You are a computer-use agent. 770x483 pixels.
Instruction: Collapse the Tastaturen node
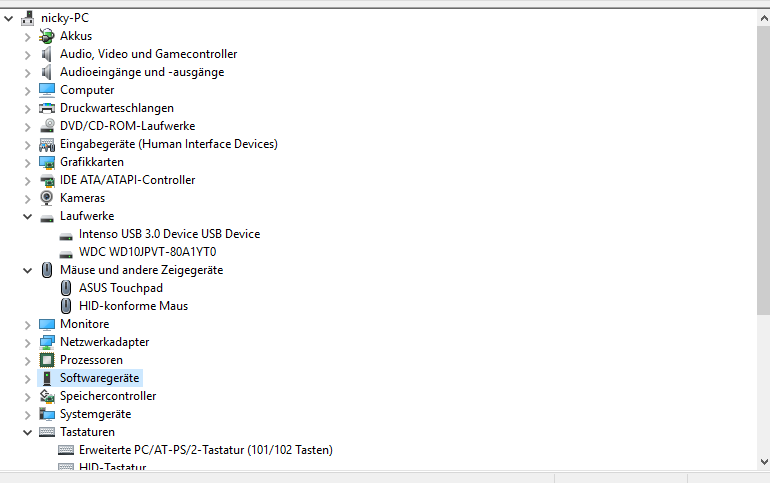tap(28, 432)
